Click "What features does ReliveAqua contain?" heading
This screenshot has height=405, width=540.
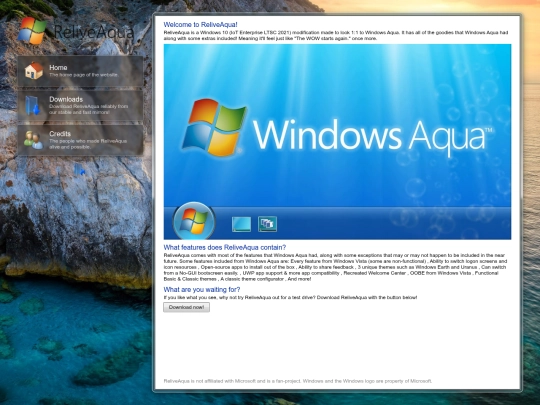coord(225,247)
